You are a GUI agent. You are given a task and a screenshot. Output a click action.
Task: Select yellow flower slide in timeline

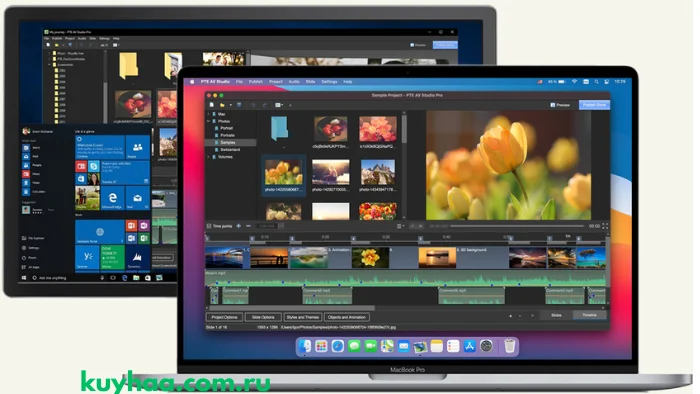pos(370,257)
